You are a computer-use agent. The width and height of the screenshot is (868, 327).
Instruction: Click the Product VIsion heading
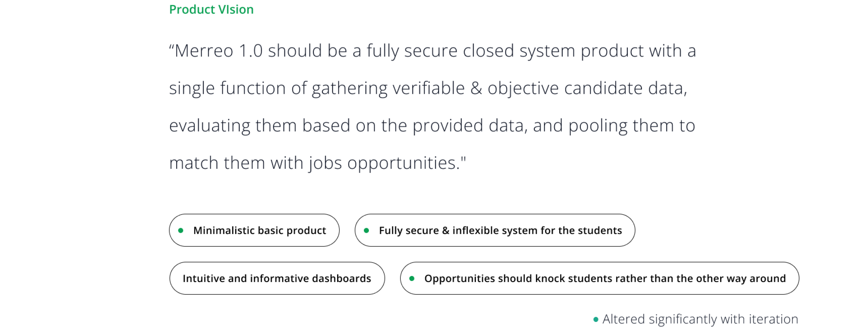click(211, 9)
